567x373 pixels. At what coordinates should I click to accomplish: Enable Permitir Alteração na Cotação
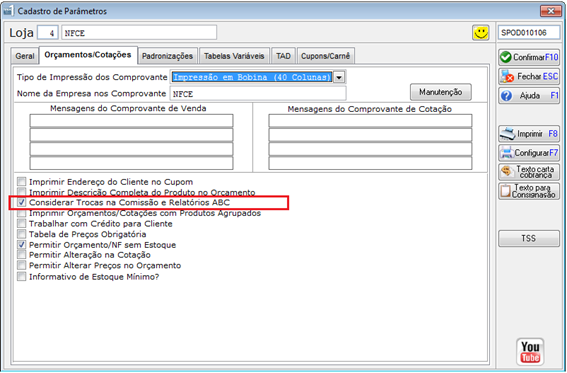coord(22,255)
